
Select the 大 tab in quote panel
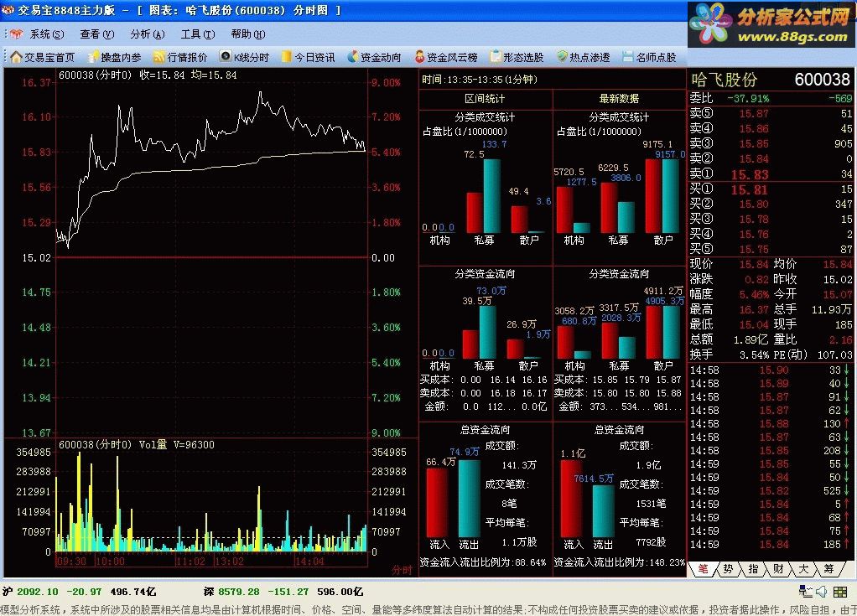pos(803,569)
